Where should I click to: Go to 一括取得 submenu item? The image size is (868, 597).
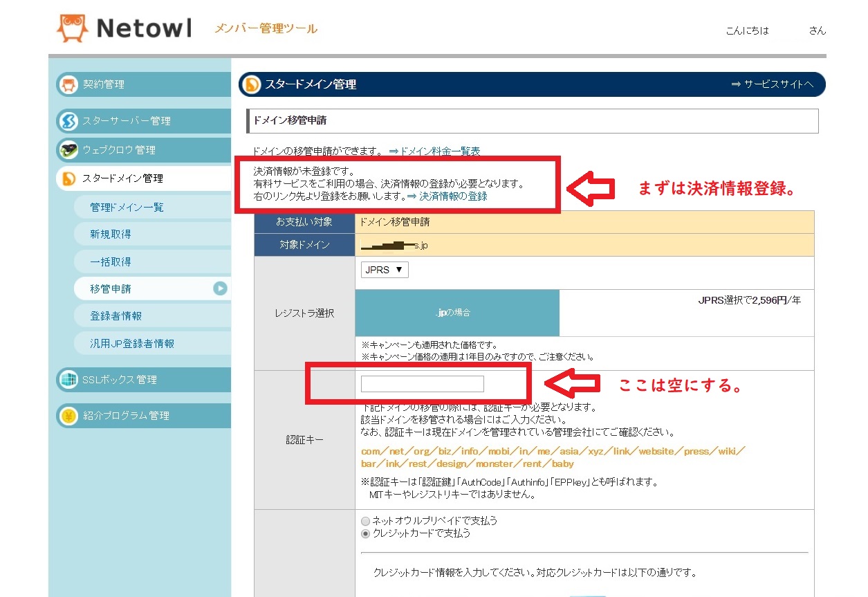[111, 262]
